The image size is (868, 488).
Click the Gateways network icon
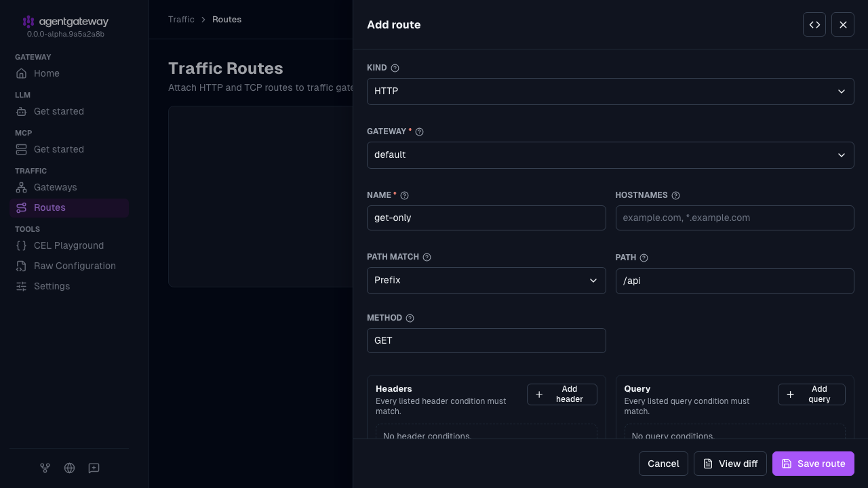pos(22,187)
